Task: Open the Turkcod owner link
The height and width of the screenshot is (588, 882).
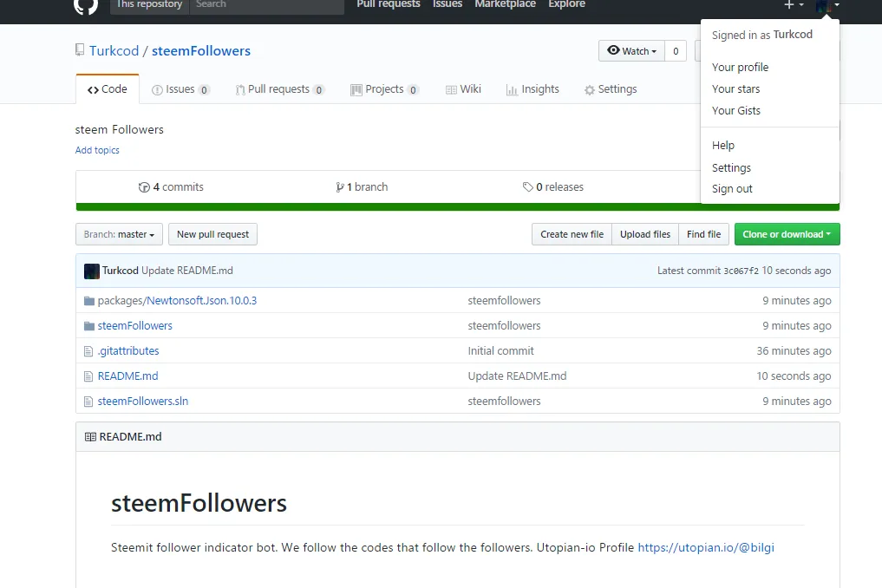Action: [x=114, y=50]
